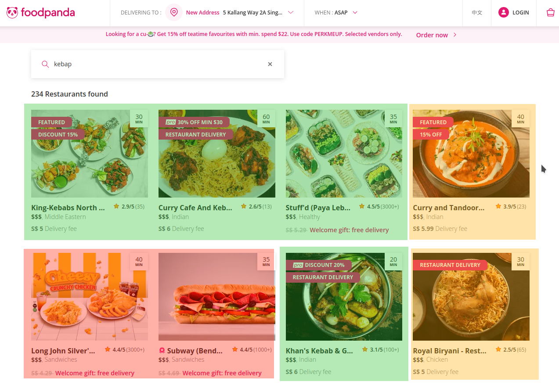559x392 pixels.
Task: Click the 20 MIN delivery time badge
Action: tap(393, 262)
